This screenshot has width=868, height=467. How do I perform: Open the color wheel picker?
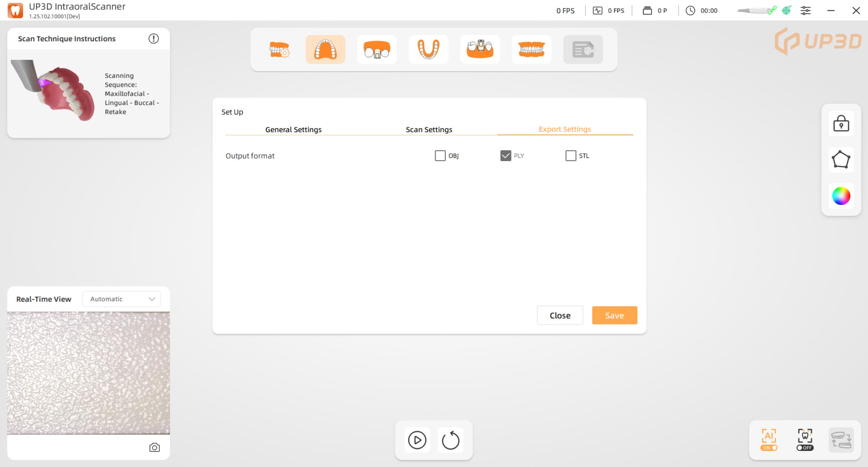[x=841, y=196]
